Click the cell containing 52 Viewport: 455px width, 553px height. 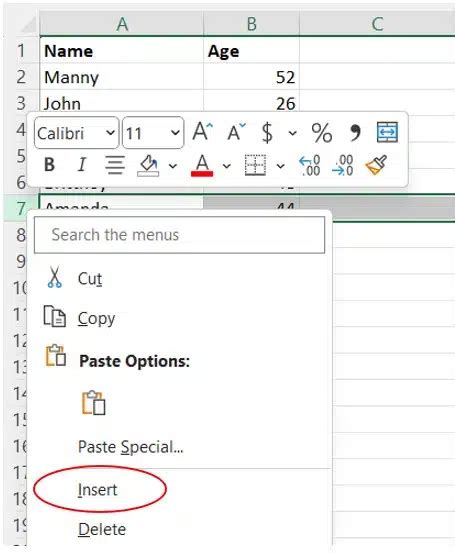251,77
